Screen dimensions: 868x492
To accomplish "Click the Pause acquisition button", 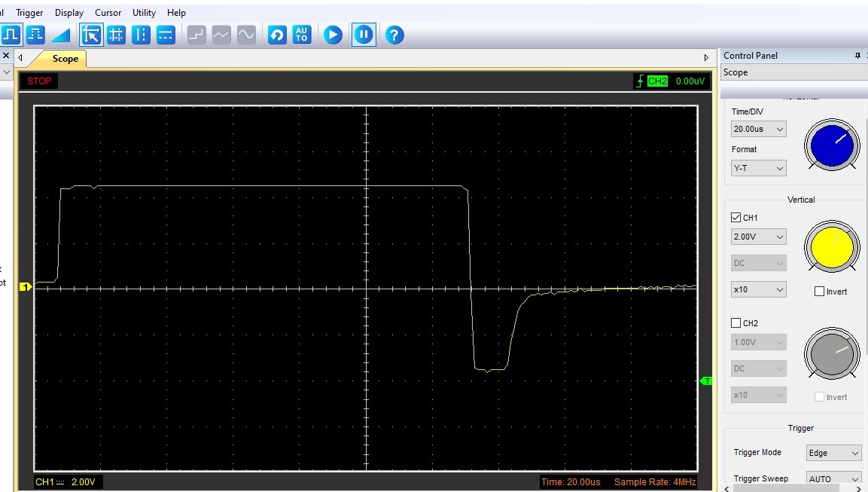I will (364, 35).
